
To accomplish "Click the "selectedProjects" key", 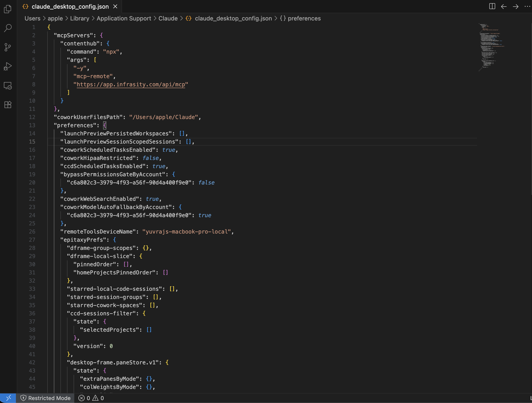I will pyautogui.click(x=109, y=330).
